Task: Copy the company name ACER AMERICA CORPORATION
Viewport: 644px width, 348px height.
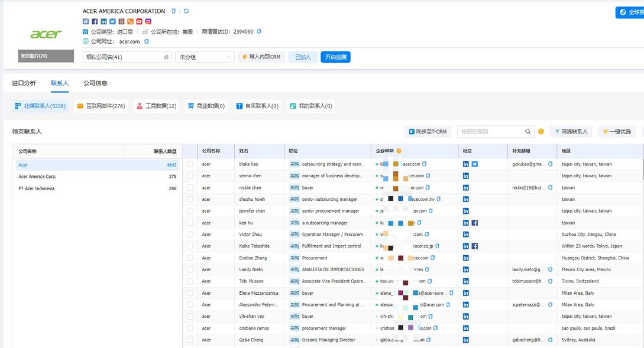Action: [x=173, y=11]
